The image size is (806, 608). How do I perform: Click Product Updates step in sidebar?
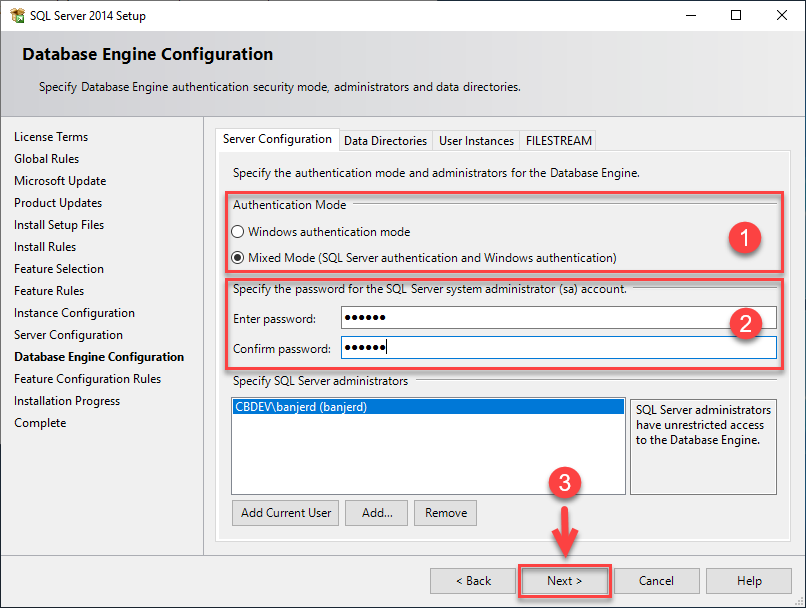(58, 203)
